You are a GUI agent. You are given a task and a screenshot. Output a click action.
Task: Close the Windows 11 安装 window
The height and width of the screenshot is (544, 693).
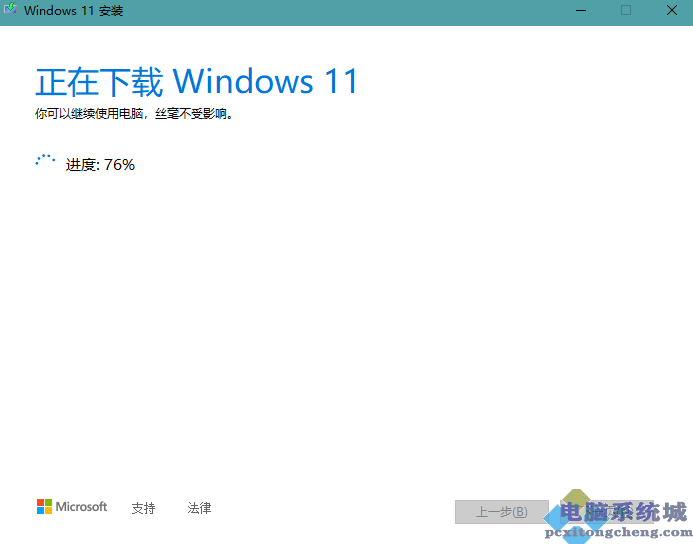click(x=671, y=10)
